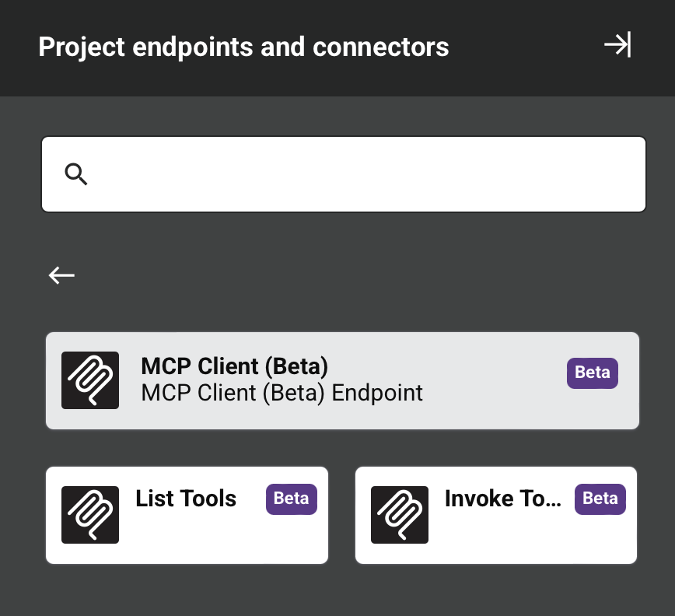The height and width of the screenshot is (616, 675).
Task: Click the search magnifier icon
Action: 76,174
